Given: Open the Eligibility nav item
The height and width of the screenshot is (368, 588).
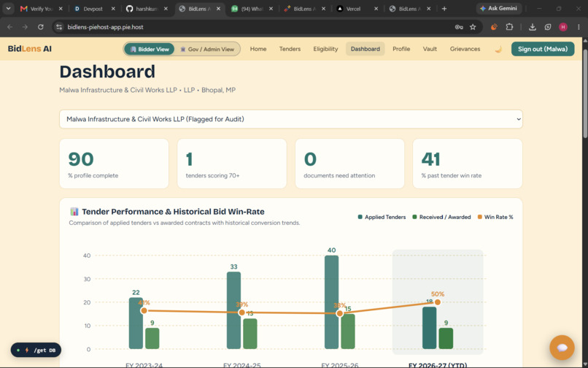Looking at the screenshot, I should [325, 49].
